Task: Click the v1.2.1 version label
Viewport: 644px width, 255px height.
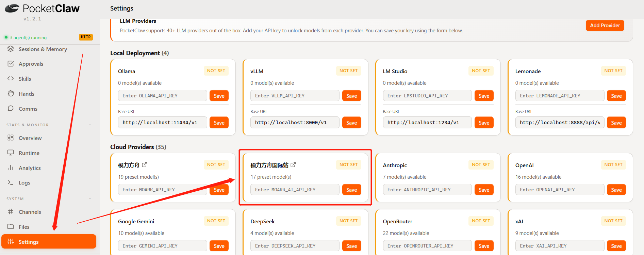Action: 32,19
